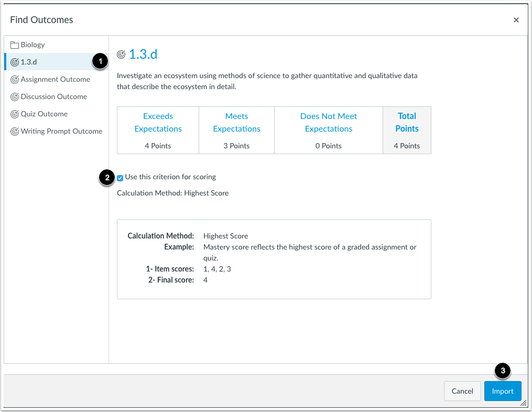Screen dimensions: 532x412
Task: Click the Total Points column header
Action: pyautogui.click(x=407, y=122)
